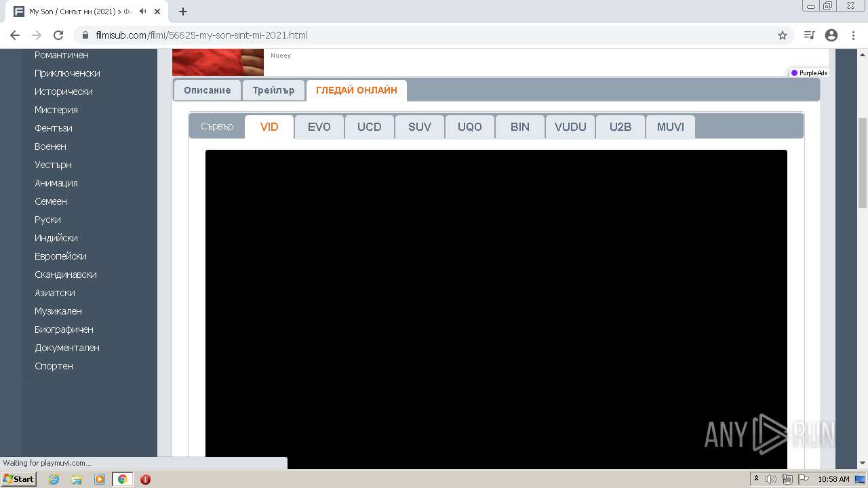Screen dimensions: 868x488
Task: Click the red ad thumbnail image
Action: 218,62
